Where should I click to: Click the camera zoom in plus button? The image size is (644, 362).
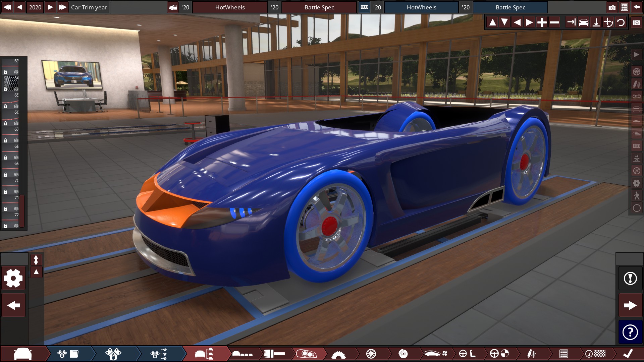542,22
